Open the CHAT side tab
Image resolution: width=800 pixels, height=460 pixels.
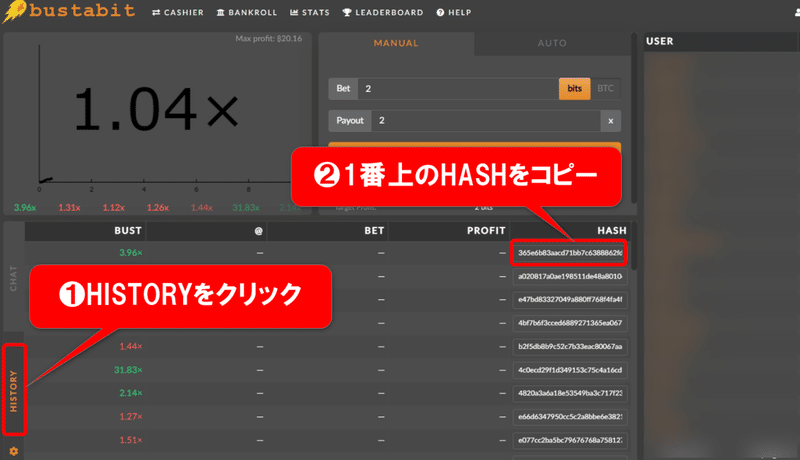(14, 278)
